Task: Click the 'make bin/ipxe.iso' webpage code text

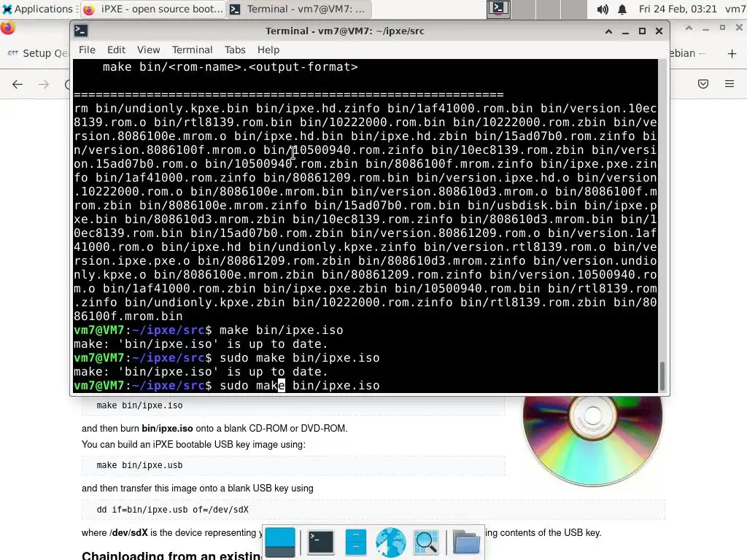Action: click(139, 405)
